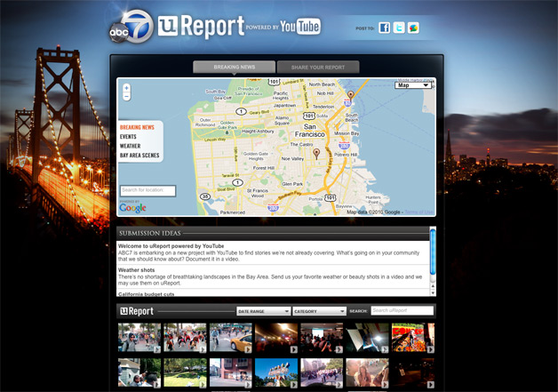Switch to the Breaking News tab
The image size is (558, 392).
pyautogui.click(x=235, y=67)
